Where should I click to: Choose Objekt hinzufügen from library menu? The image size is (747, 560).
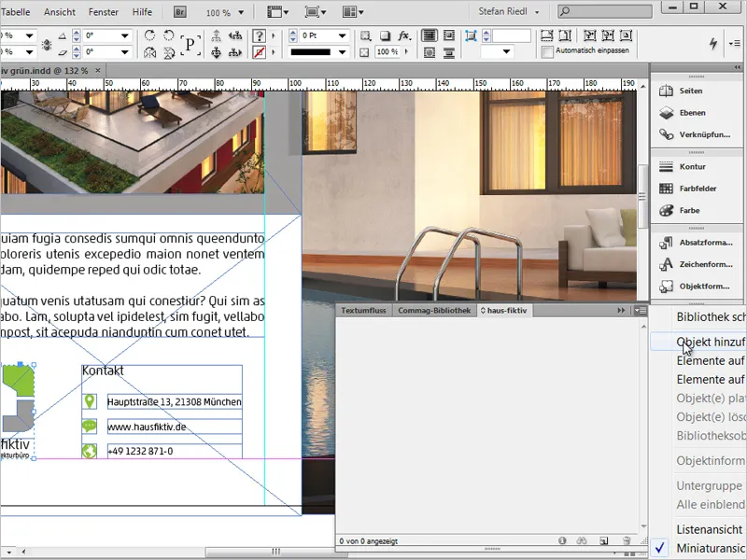coord(698,342)
